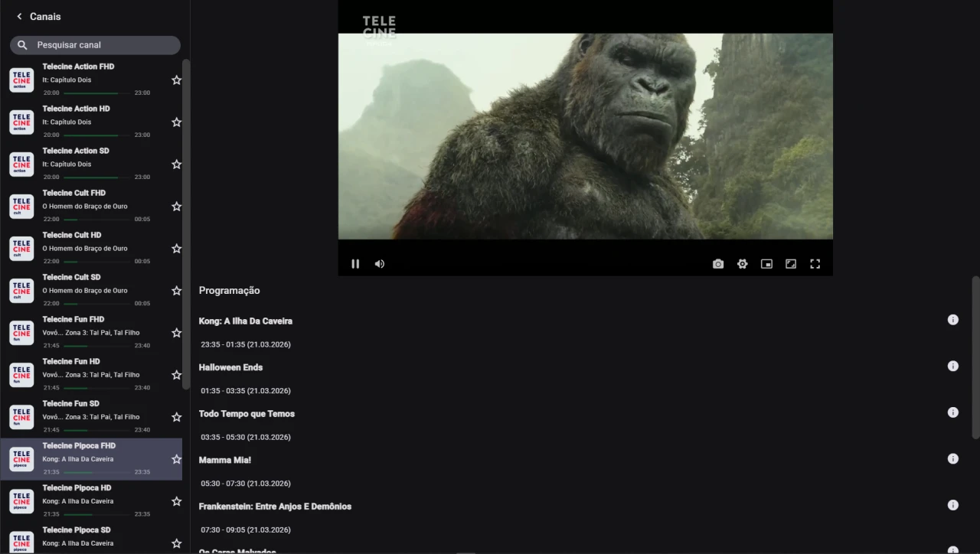This screenshot has width=980, height=554.
Task: Open the search magnifier in channel search
Action: tap(22, 44)
